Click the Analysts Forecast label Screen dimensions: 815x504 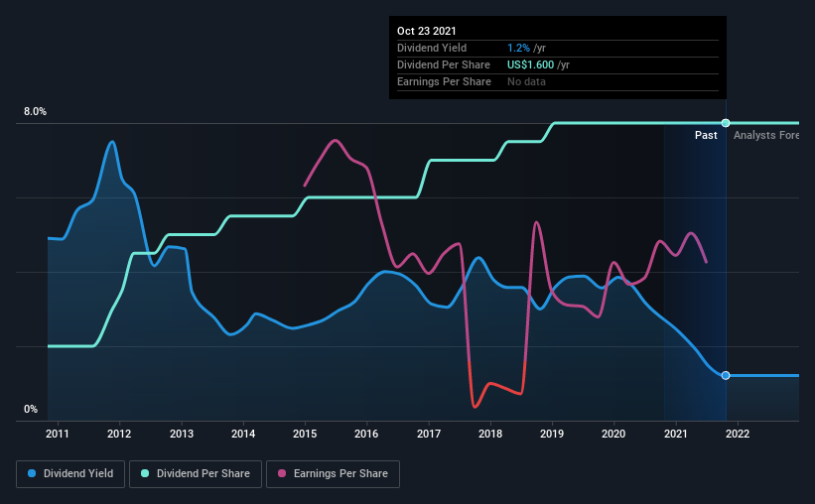[766, 135]
